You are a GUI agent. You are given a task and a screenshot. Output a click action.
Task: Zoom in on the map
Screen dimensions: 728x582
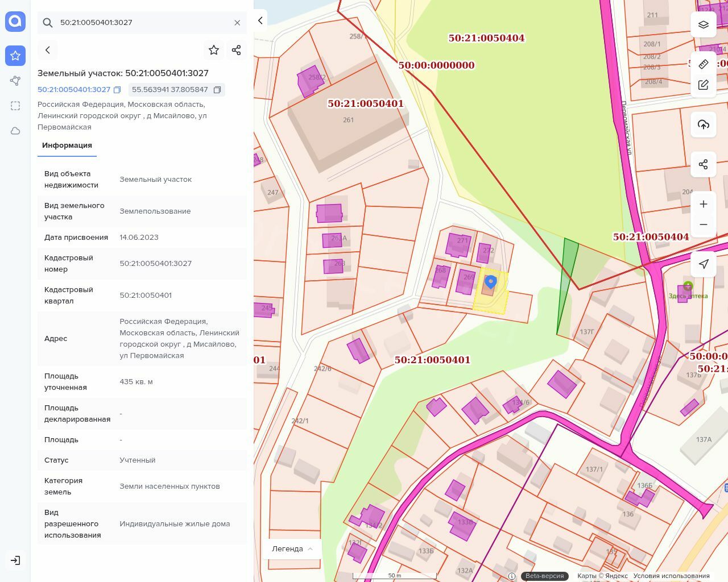pos(704,204)
